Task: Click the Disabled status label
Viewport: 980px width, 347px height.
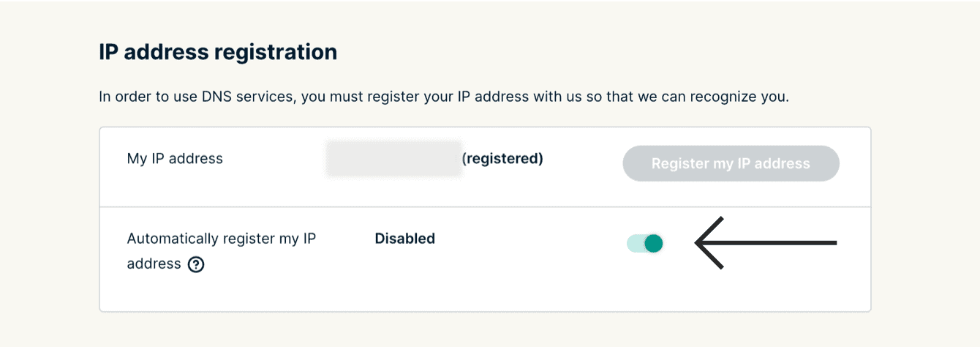Action: (404, 238)
